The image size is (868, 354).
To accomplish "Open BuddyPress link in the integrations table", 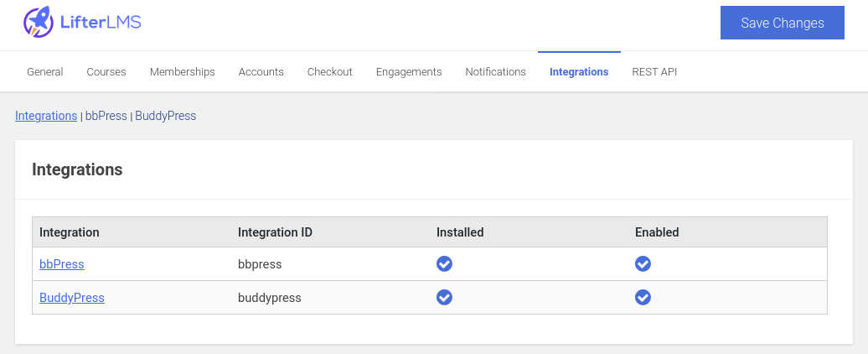I will [x=72, y=298].
